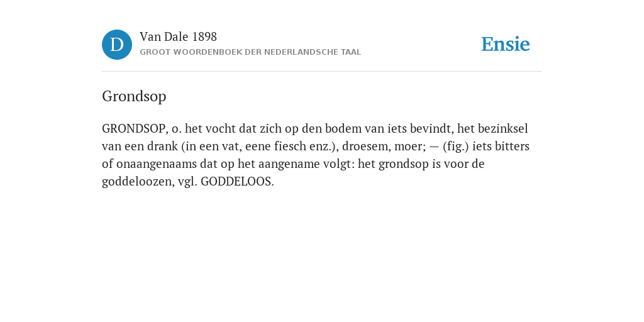Click the blue circular D avatar icon

pyautogui.click(x=117, y=45)
